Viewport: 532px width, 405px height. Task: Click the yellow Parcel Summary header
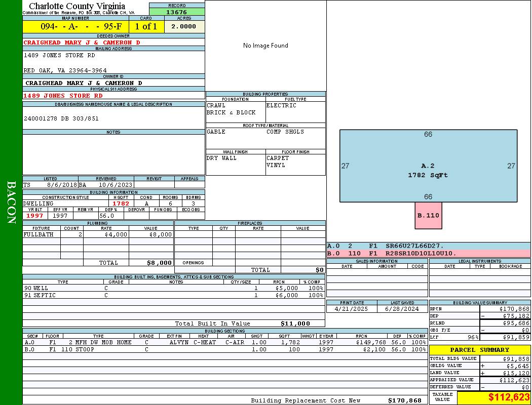(x=479, y=350)
